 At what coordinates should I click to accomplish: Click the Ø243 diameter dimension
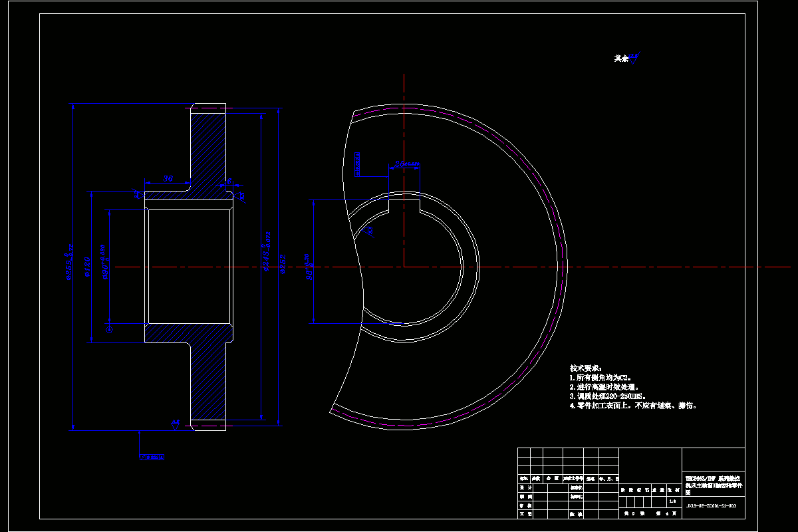tap(267, 252)
